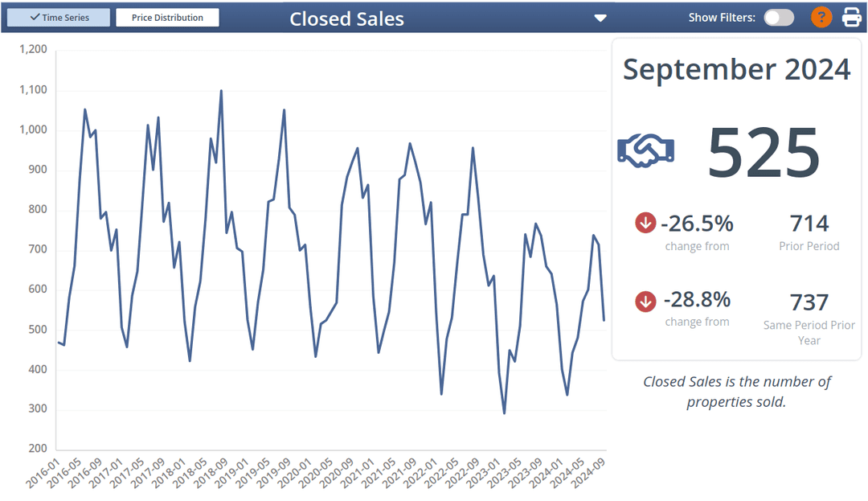
Task: Click the handshake closed sales icon
Action: [645, 150]
